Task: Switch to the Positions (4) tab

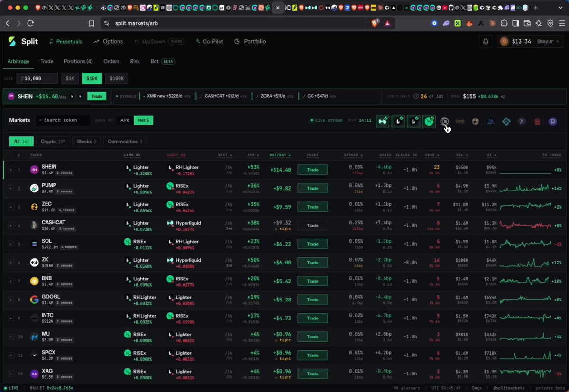Action: pos(78,61)
